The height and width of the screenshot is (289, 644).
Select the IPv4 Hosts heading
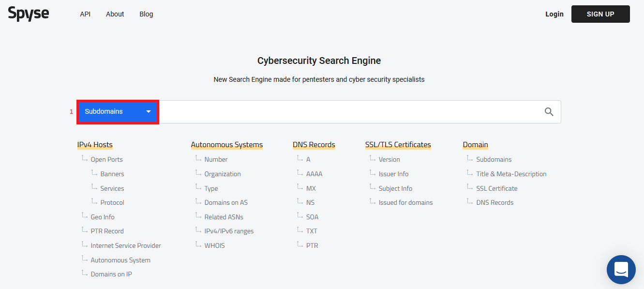tap(95, 145)
